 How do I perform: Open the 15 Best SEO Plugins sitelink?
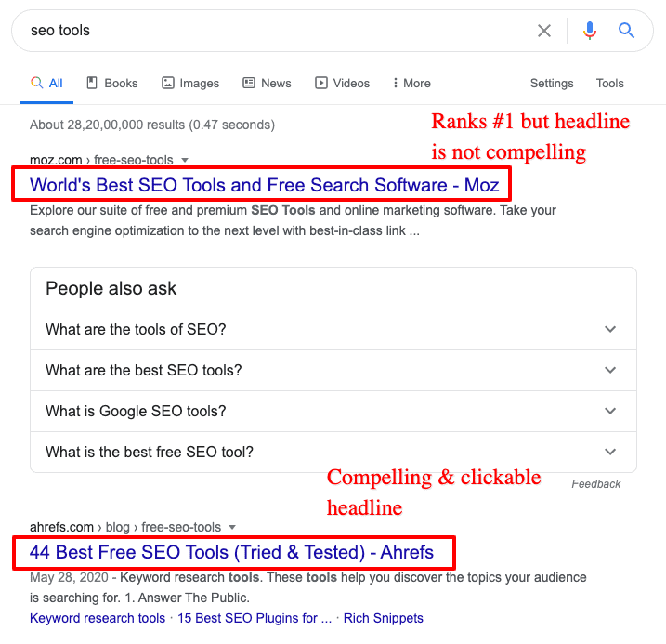255,618
